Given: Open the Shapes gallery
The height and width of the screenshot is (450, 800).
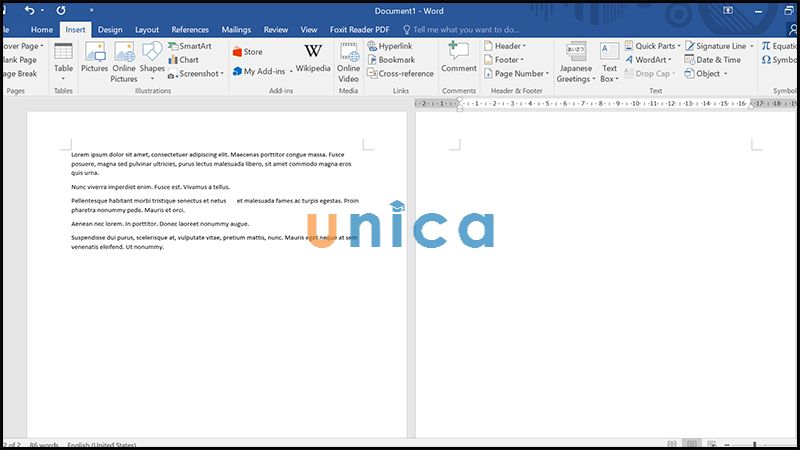Looking at the screenshot, I should 152,62.
